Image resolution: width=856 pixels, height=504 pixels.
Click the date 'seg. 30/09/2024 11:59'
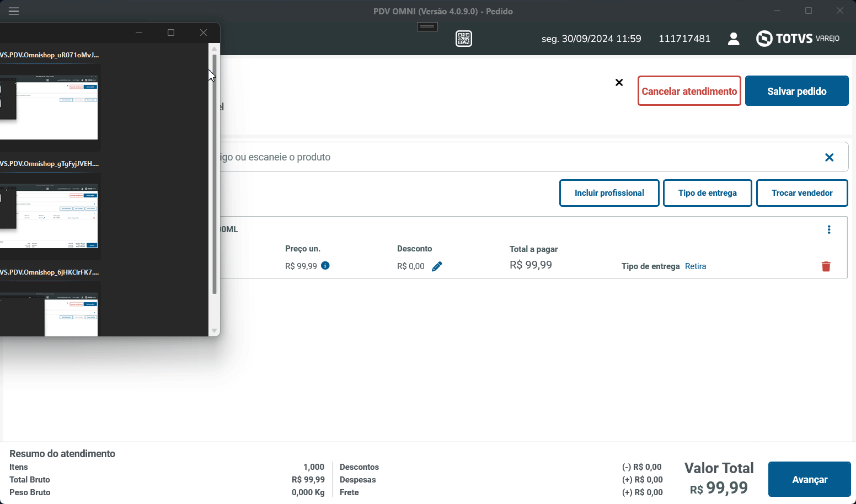coord(591,39)
